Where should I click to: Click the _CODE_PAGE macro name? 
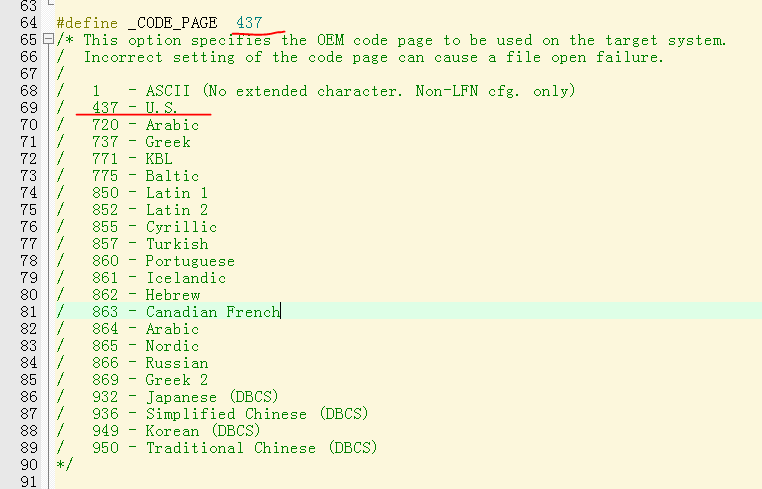[x=171, y=22]
